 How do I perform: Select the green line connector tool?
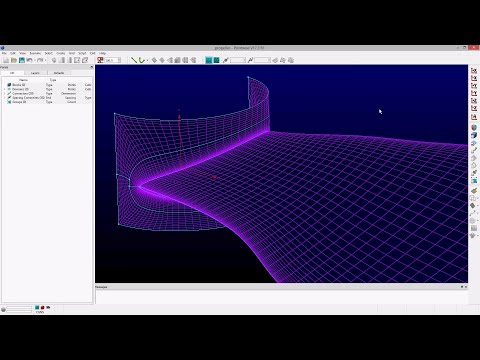tap(134, 60)
